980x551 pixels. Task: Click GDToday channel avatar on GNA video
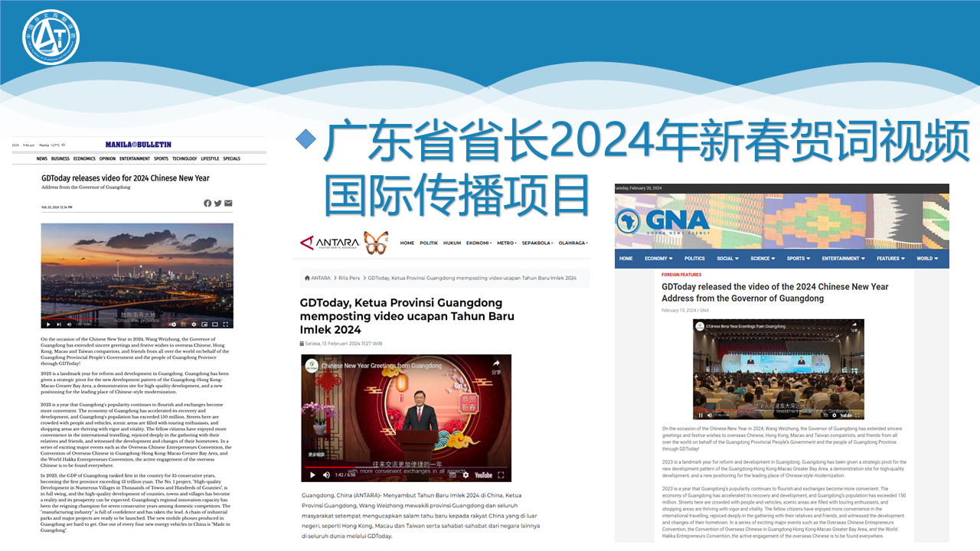(x=700, y=327)
